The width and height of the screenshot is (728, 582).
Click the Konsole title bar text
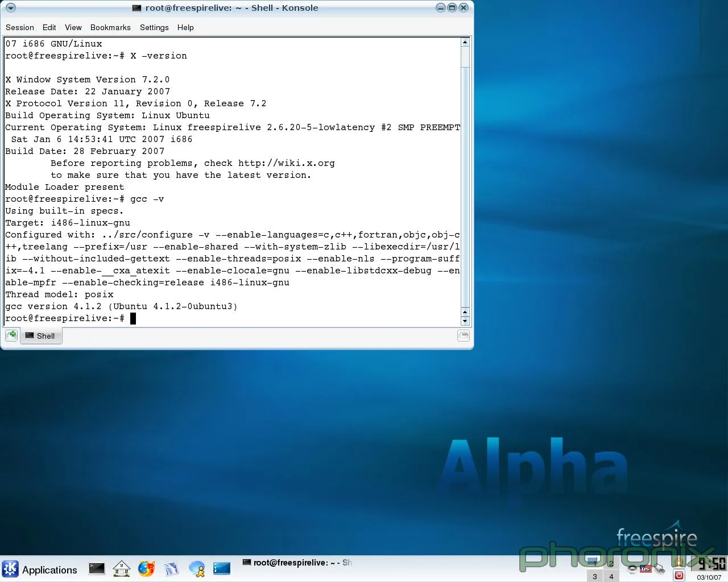231,8
